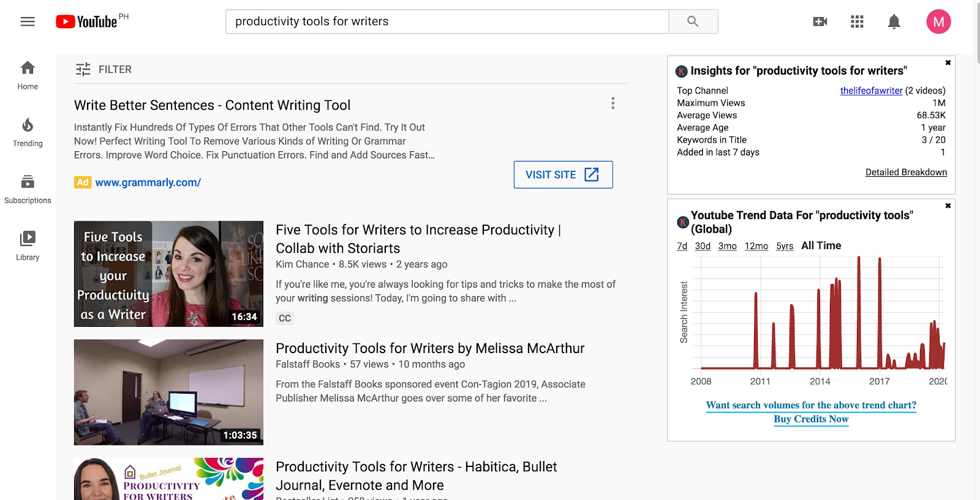The width and height of the screenshot is (980, 500).
Task: Open the account avatar M menu
Action: pyautogui.click(x=938, y=21)
